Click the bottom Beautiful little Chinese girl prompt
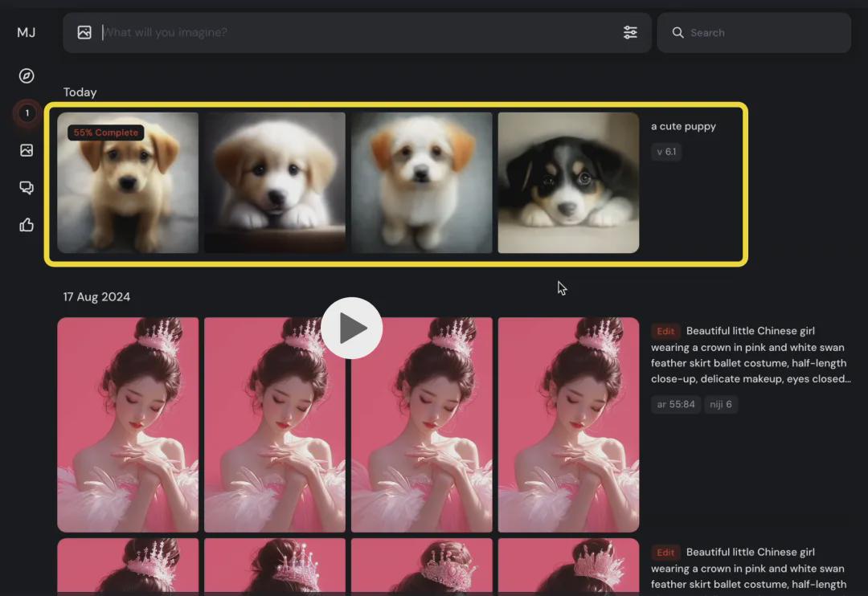This screenshot has height=596, width=868. tap(751, 569)
